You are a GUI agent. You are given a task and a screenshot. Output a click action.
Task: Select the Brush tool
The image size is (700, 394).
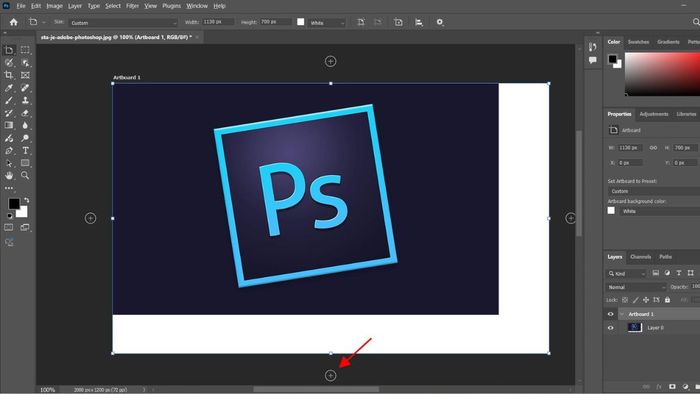pyautogui.click(x=9, y=100)
